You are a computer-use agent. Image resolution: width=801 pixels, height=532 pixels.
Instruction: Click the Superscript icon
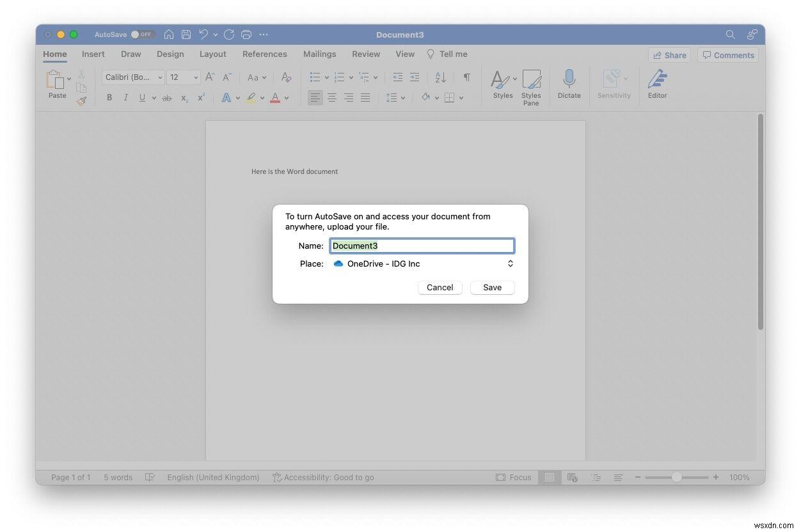201,98
